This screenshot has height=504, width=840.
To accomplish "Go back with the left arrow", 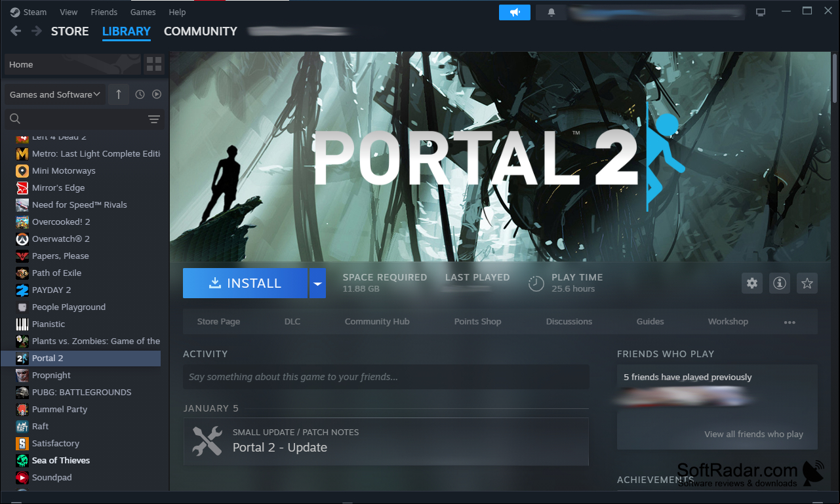I will (x=16, y=31).
